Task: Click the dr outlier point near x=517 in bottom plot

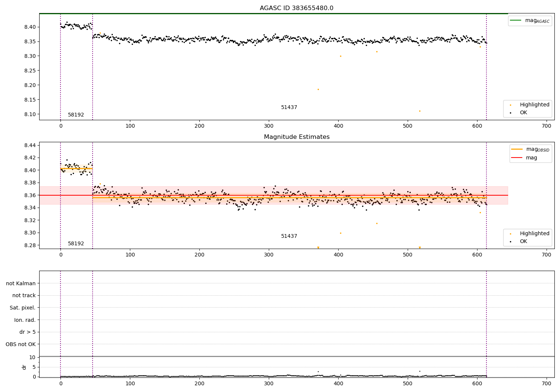Action: (x=420, y=371)
